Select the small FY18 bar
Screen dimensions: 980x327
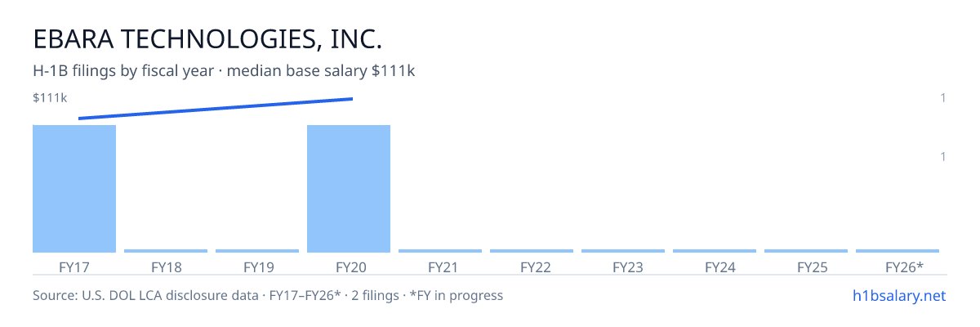(166, 251)
